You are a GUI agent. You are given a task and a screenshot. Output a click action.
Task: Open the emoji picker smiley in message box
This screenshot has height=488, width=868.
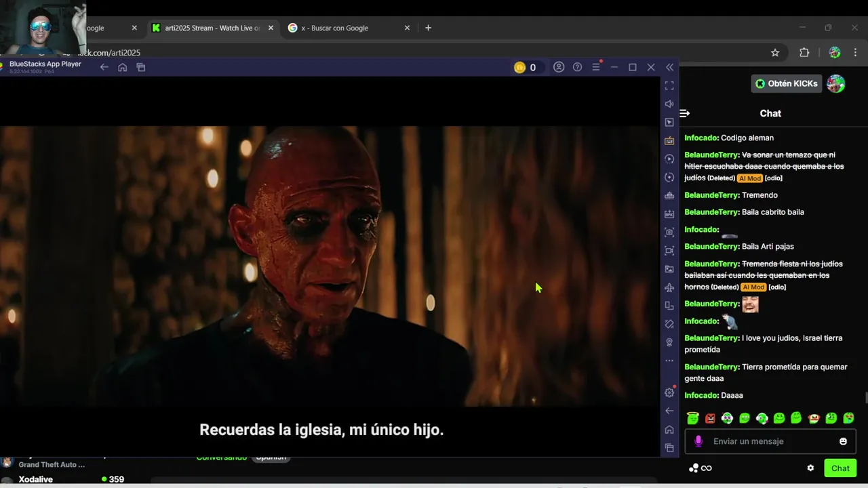(843, 441)
